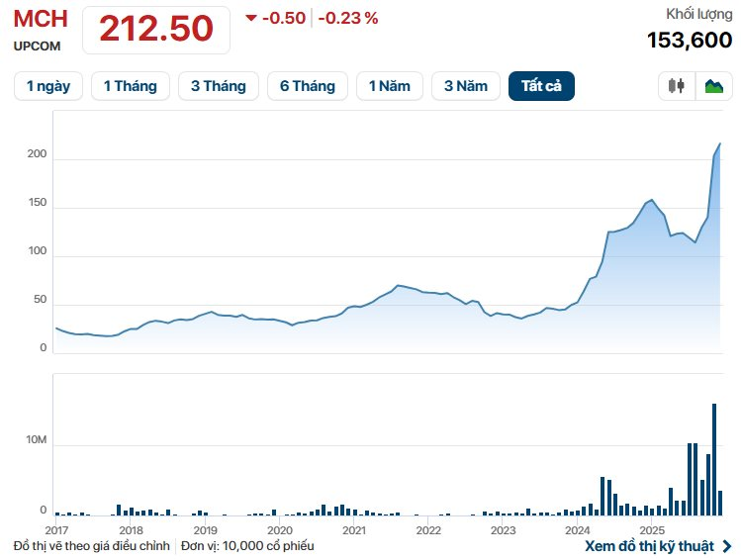Display the "1 Năm" chart range
This screenshot has height=560, width=741.
click(389, 86)
